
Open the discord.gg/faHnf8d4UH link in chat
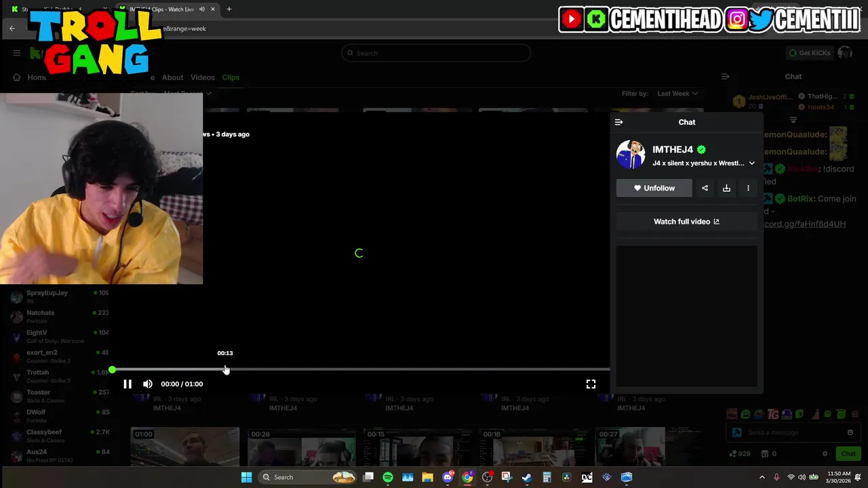click(805, 224)
